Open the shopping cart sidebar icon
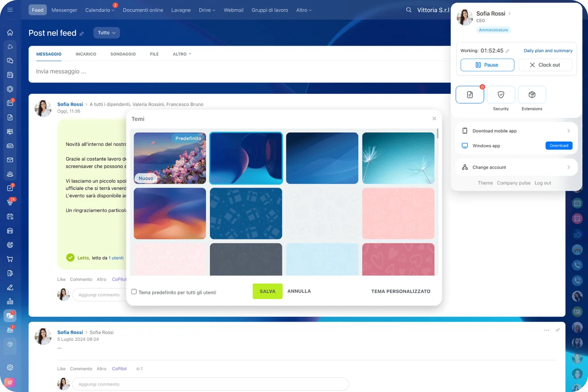Image resolution: width=588 pixels, height=392 pixels. [10, 259]
